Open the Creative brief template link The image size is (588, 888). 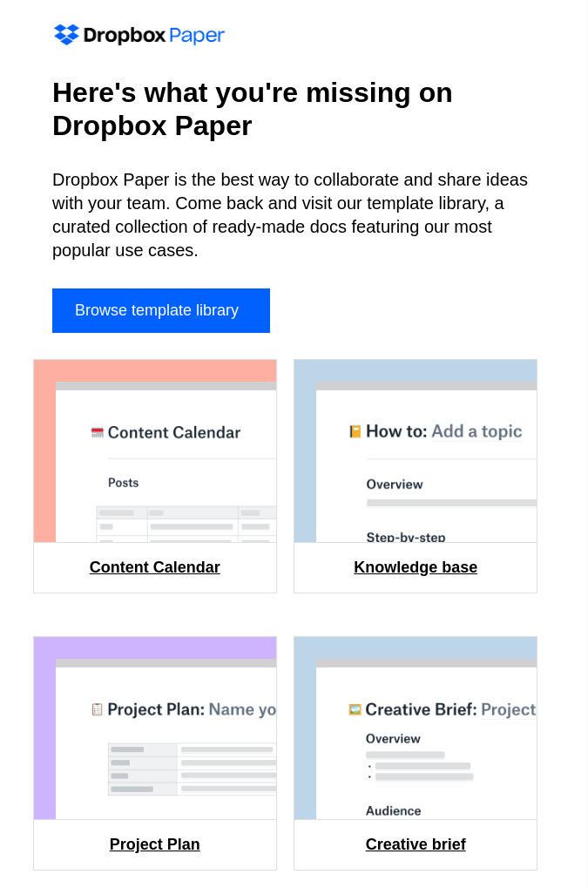(x=416, y=844)
